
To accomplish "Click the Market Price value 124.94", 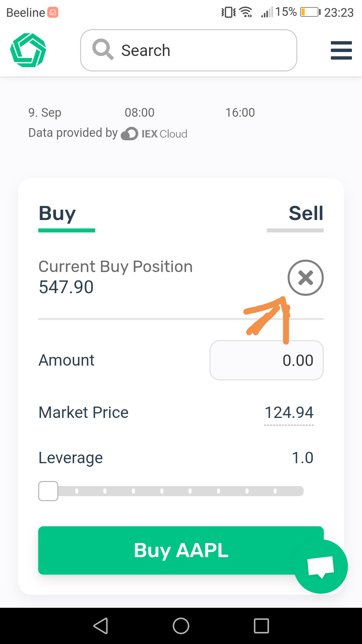I will click(x=289, y=413).
